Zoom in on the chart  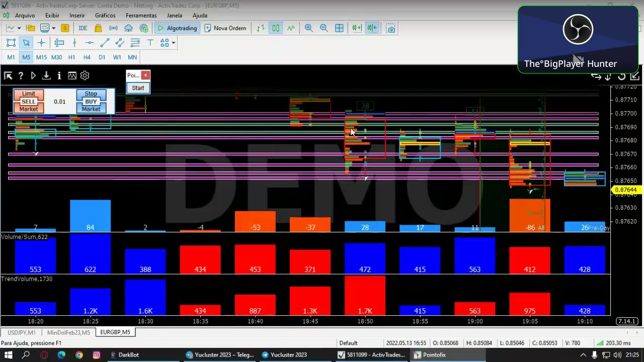click(x=309, y=28)
